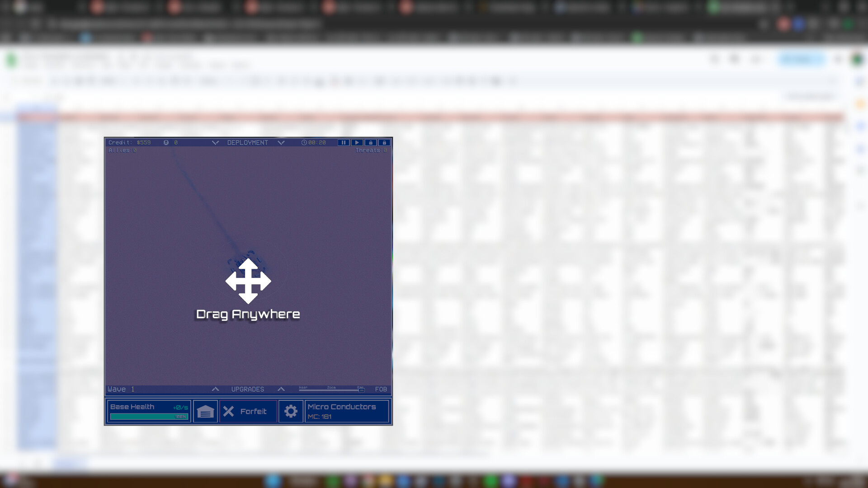Toggle the first lock button in the top bar
This screenshot has height=488, width=868.
[371, 142]
